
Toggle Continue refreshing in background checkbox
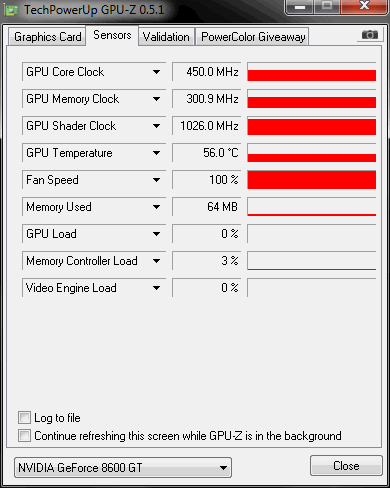[24, 436]
